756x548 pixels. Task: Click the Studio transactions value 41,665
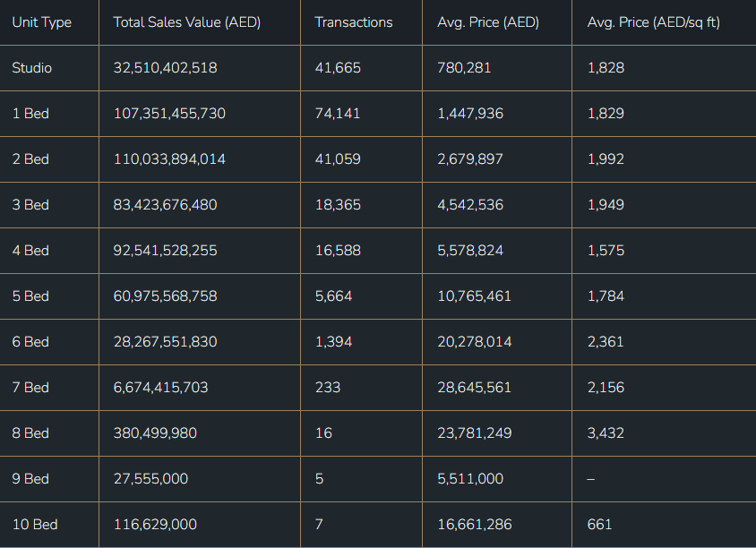pos(338,68)
